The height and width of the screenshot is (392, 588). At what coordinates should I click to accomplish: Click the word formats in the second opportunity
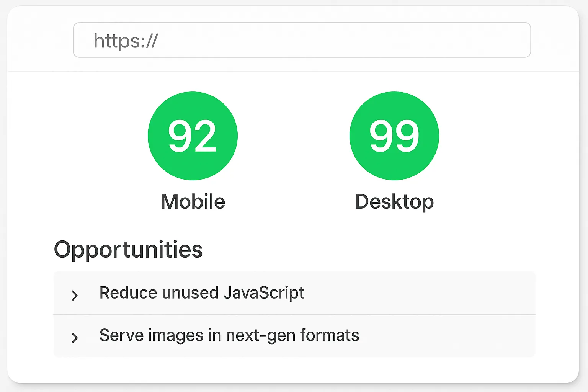point(330,335)
